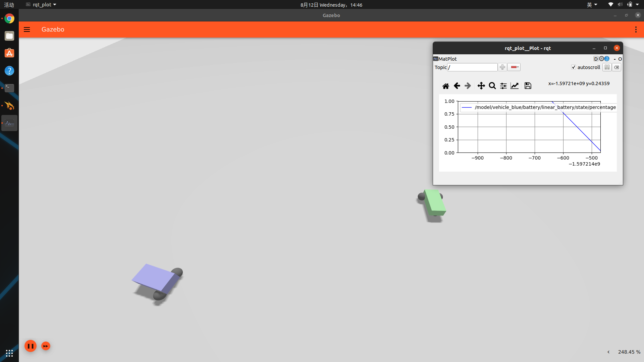Viewport: 644px width, 362px height.
Task: Add the topic with the plus button
Action: click(x=502, y=67)
